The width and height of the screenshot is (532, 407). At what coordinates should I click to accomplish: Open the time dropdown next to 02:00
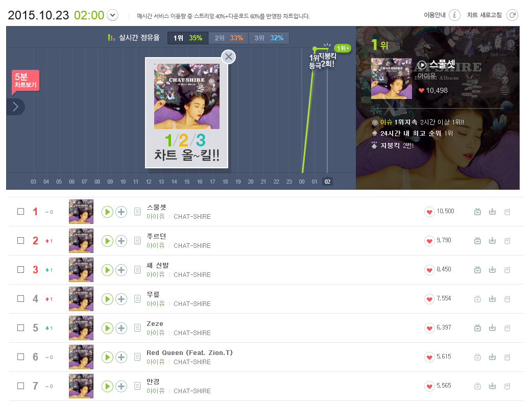click(113, 15)
